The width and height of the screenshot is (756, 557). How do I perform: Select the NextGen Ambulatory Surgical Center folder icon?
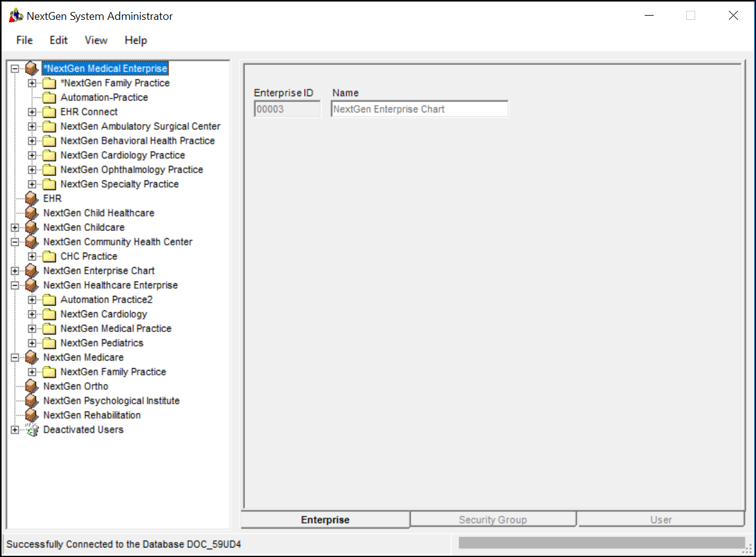[49, 126]
